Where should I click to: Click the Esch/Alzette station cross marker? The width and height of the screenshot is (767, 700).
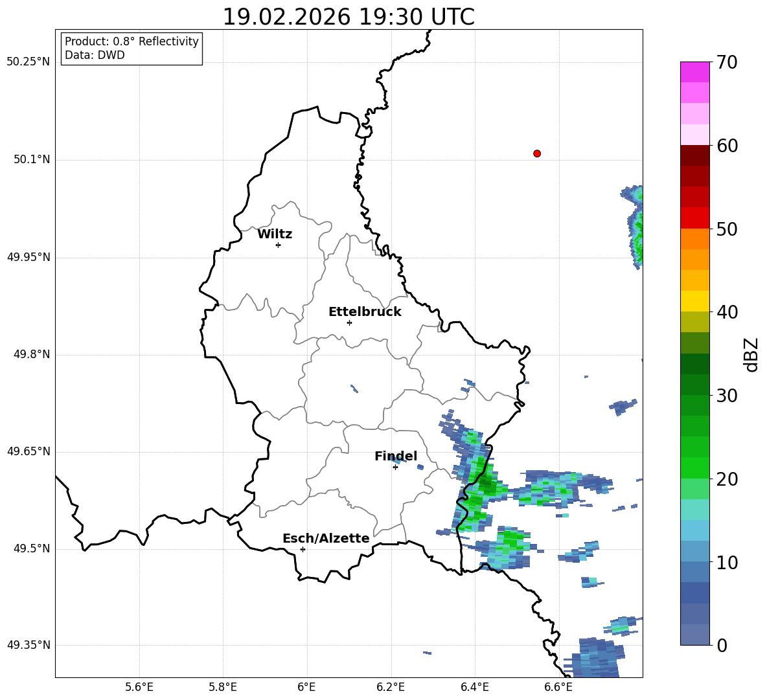[x=303, y=549]
